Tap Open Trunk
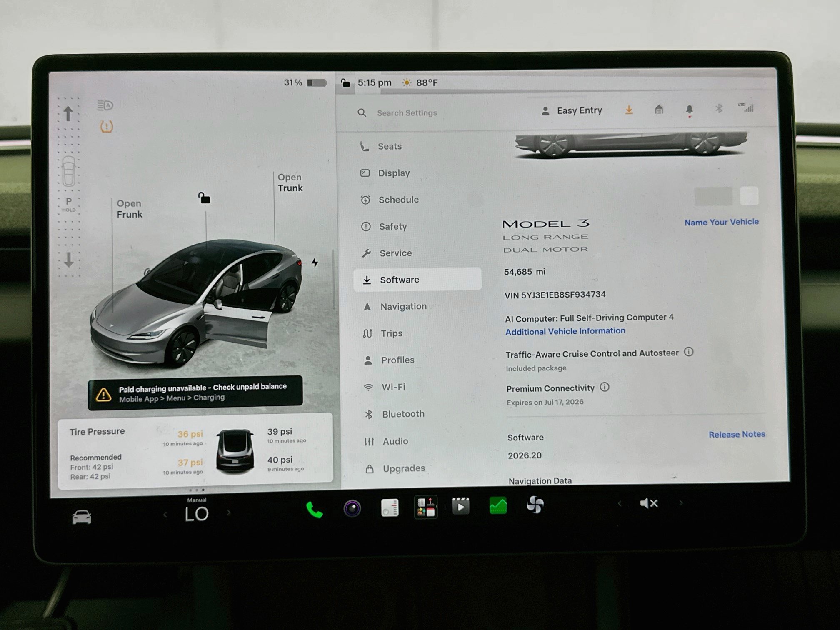 [290, 182]
